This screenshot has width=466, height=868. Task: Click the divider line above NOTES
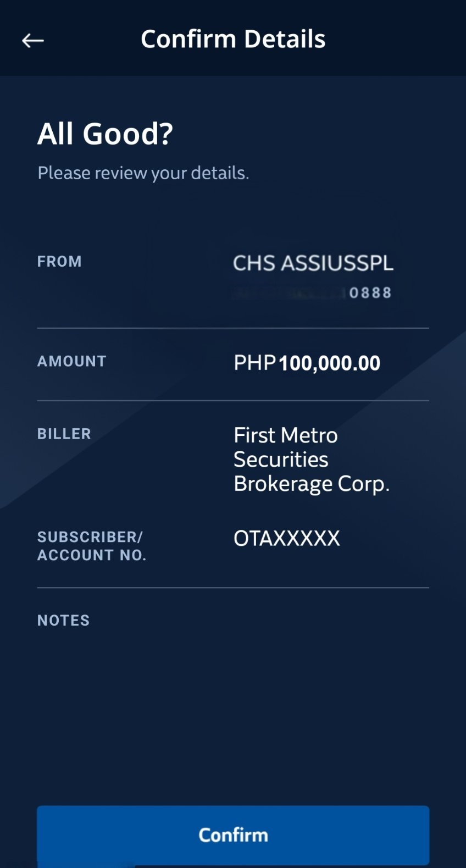233,588
